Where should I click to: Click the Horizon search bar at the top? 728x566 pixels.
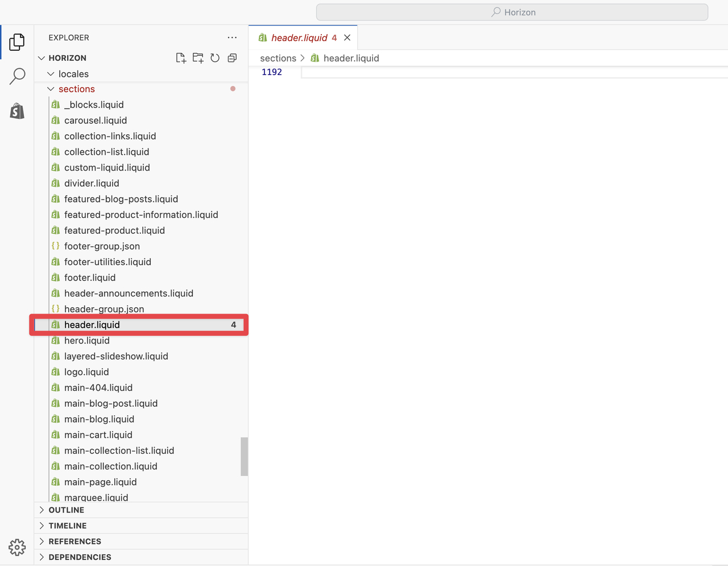pos(512,11)
